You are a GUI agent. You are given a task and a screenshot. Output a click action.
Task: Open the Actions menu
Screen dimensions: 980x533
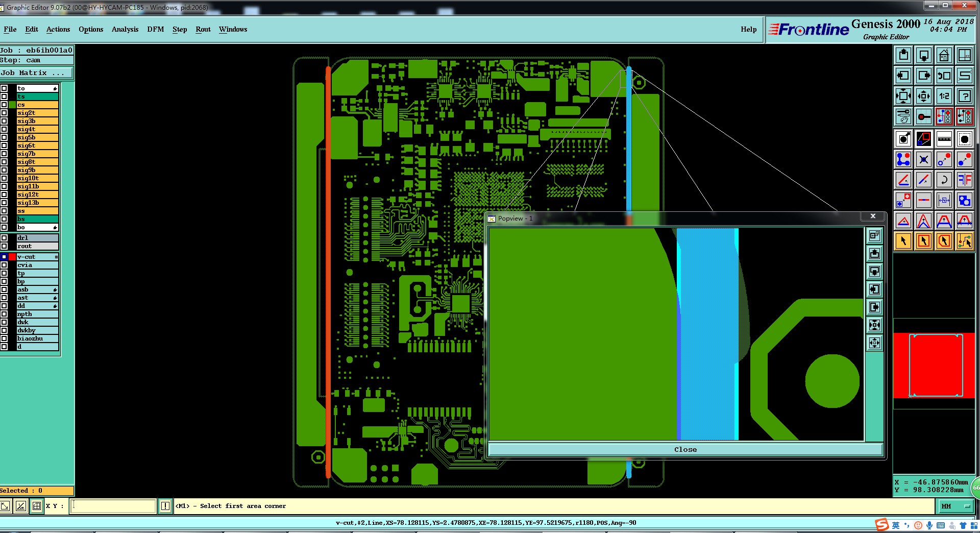coord(58,30)
